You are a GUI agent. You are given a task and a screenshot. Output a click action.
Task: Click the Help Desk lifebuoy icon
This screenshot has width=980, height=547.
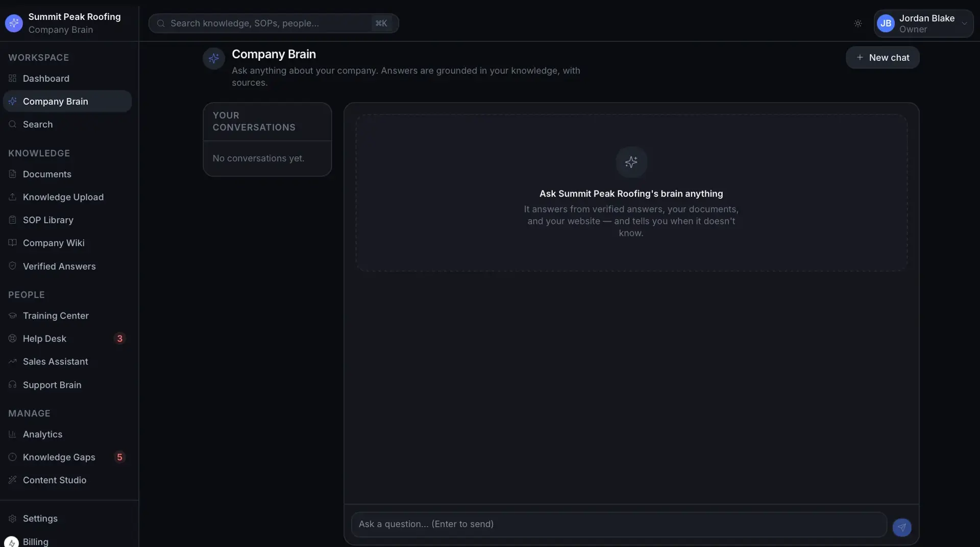coord(13,338)
